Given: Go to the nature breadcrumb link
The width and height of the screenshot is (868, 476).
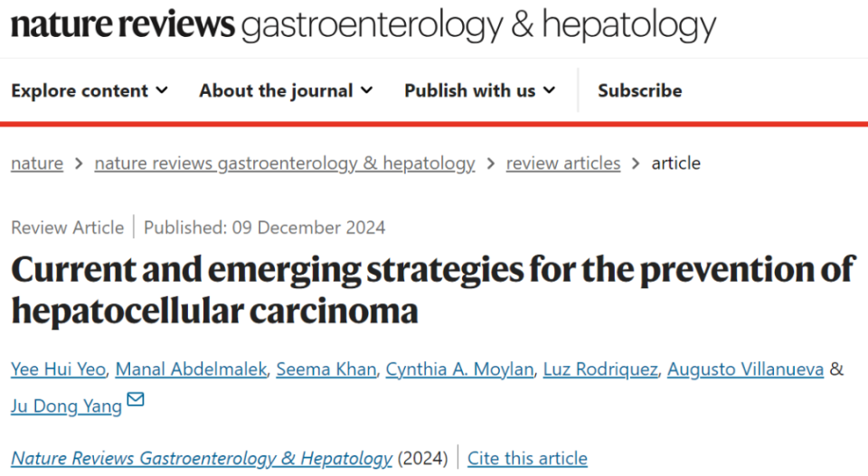Looking at the screenshot, I should 37,163.
